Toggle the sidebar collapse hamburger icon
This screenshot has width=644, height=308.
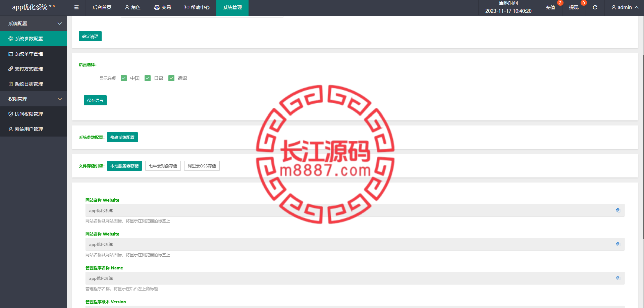point(76,7)
